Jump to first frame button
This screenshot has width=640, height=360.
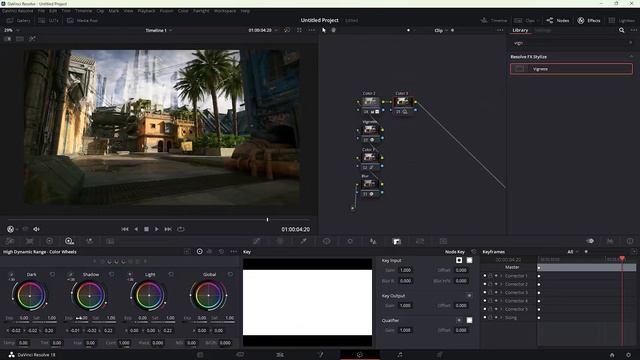pos(125,229)
